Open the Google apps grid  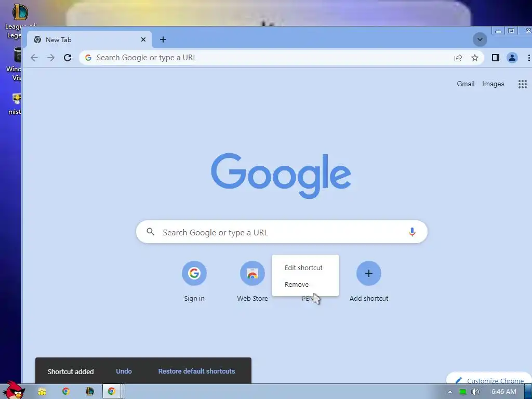coord(523,84)
